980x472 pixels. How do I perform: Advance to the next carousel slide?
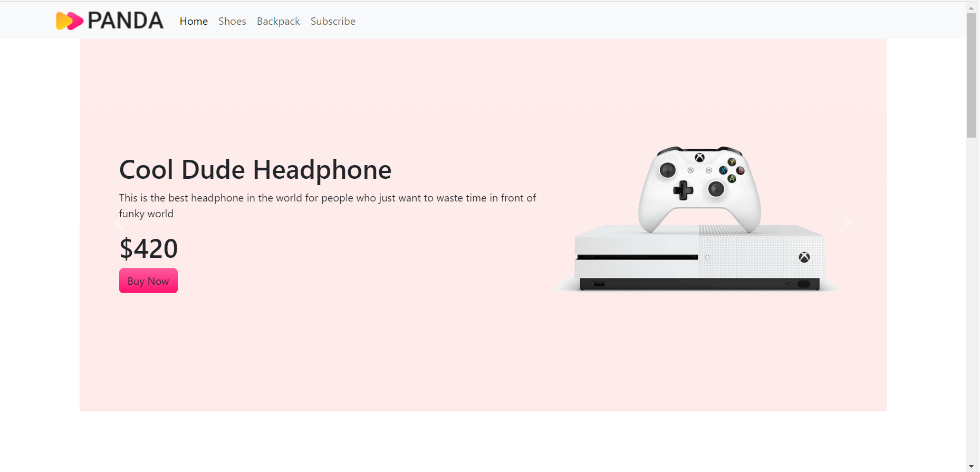[846, 223]
